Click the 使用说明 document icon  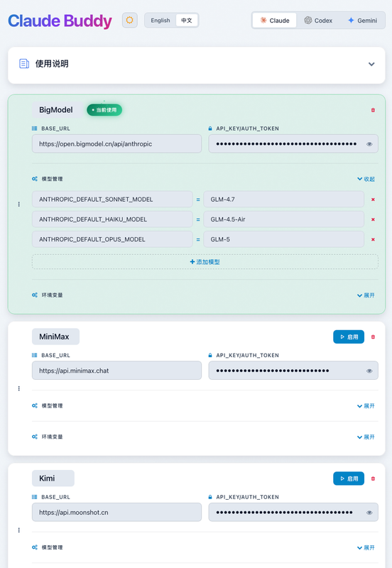pos(24,64)
